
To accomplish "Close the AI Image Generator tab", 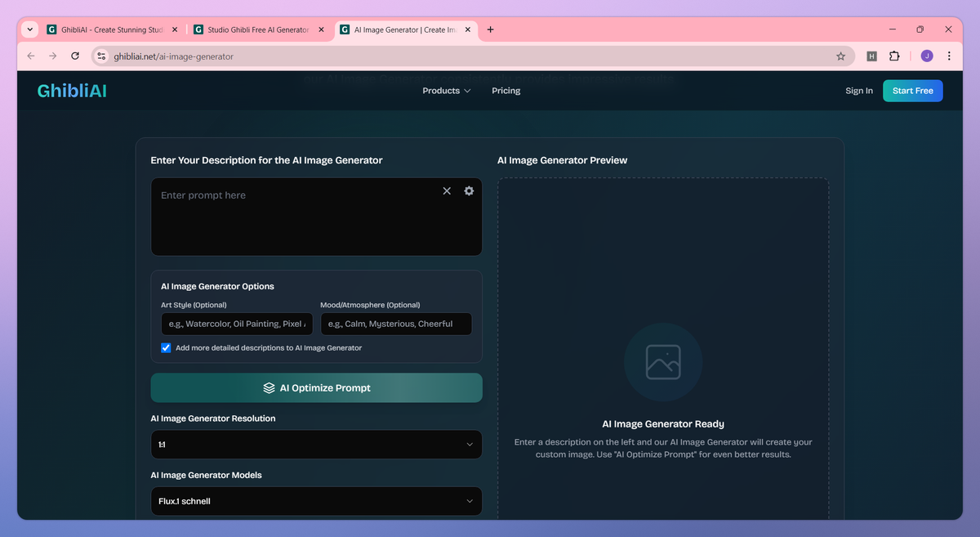I will click(x=468, y=29).
